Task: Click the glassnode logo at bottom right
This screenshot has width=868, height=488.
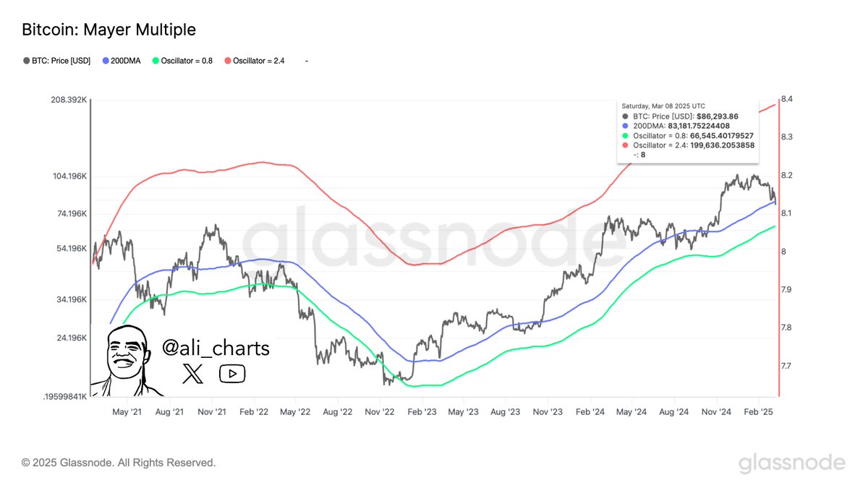Action: point(791,463)
